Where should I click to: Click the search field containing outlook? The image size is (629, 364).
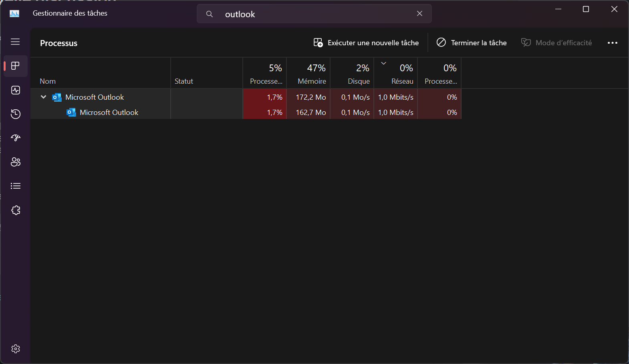click(x=312, y=14)
